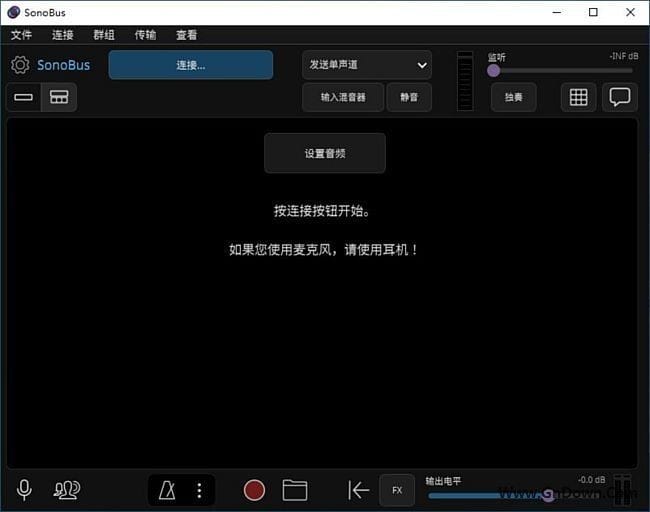Click the microphone icon at bottom left
This screenshot has width=650, height=512.
coord(25,490)
